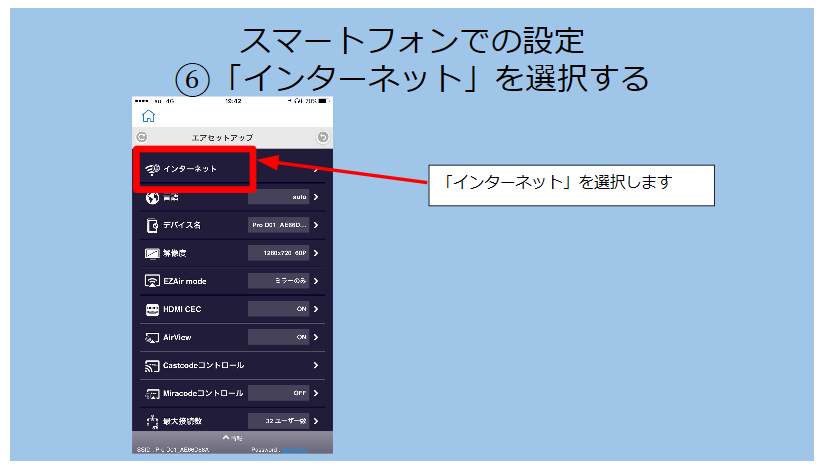Click the password link in the bottom bar
Image resolution: width=825 pixels, height=469 pixels.
click(x=292, y=450)
